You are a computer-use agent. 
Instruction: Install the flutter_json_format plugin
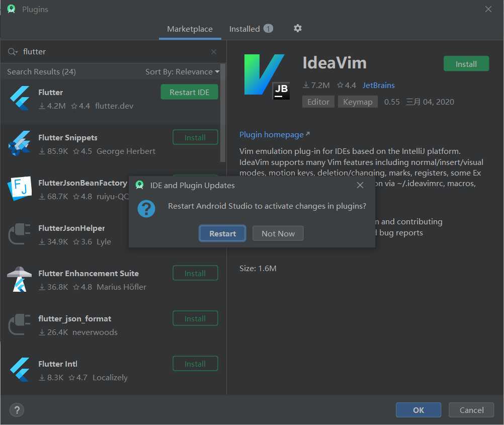(x=195, y=318)
